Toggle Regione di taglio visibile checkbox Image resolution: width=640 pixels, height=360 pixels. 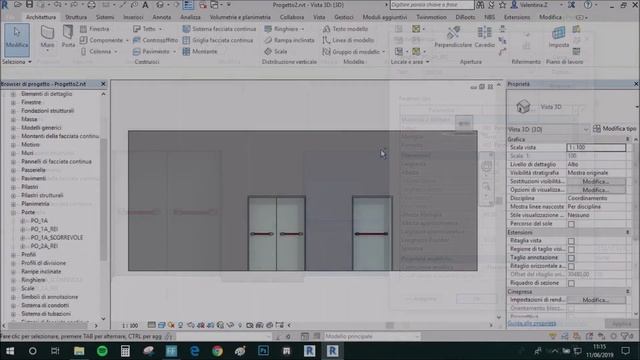571,249
